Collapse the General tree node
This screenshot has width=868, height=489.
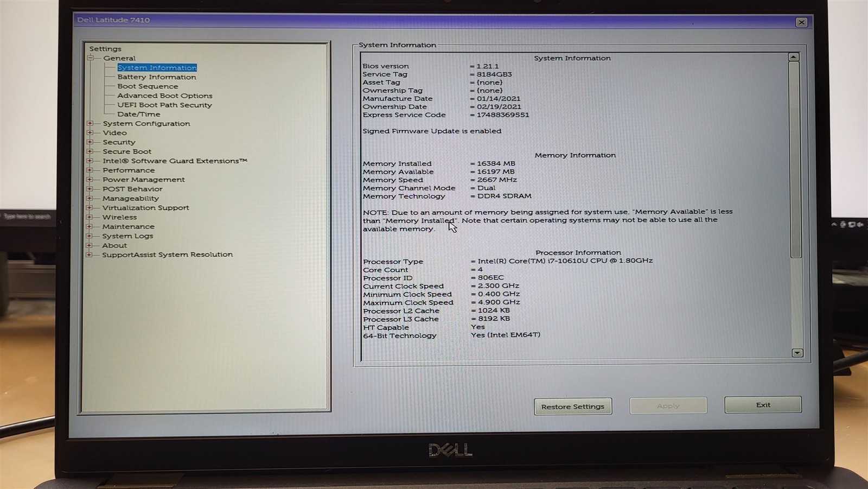(x=91, y=58)
